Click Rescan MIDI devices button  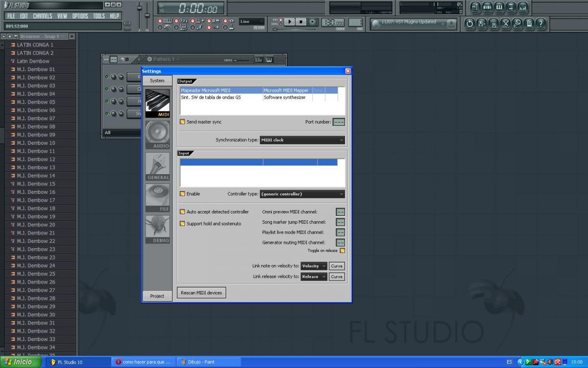(201, 293)
